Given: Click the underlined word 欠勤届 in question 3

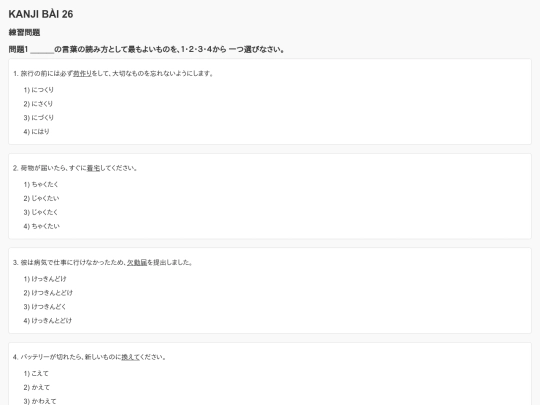Looking at the screenshot, I should pyautogui.click(x=137, y=262).
